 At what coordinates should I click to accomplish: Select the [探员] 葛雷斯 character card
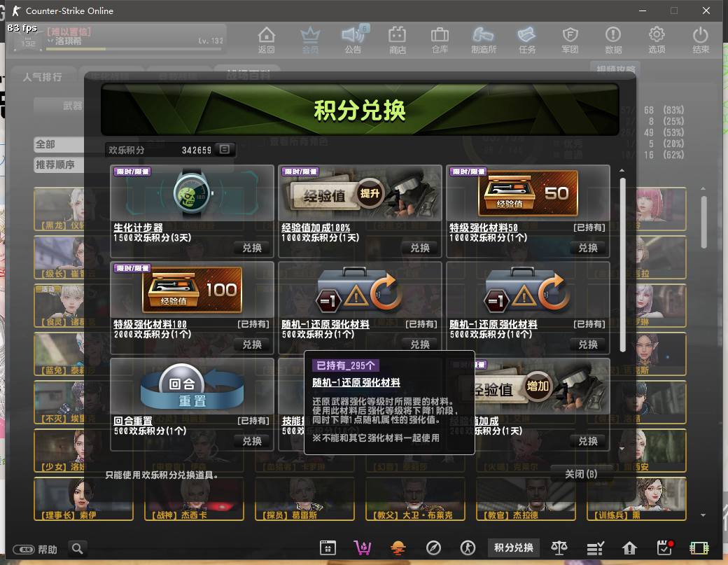click(x=304, y=499)
